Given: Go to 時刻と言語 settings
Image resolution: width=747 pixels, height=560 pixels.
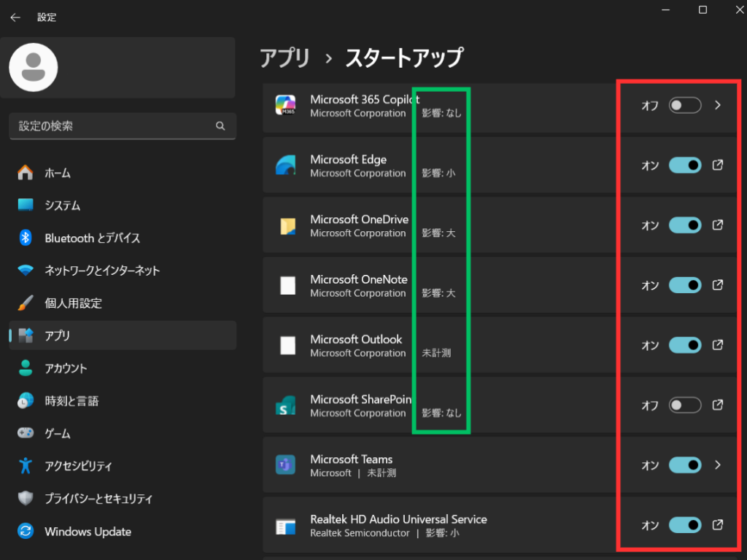Looking at the screenshot, I should (x=123, y=401).
